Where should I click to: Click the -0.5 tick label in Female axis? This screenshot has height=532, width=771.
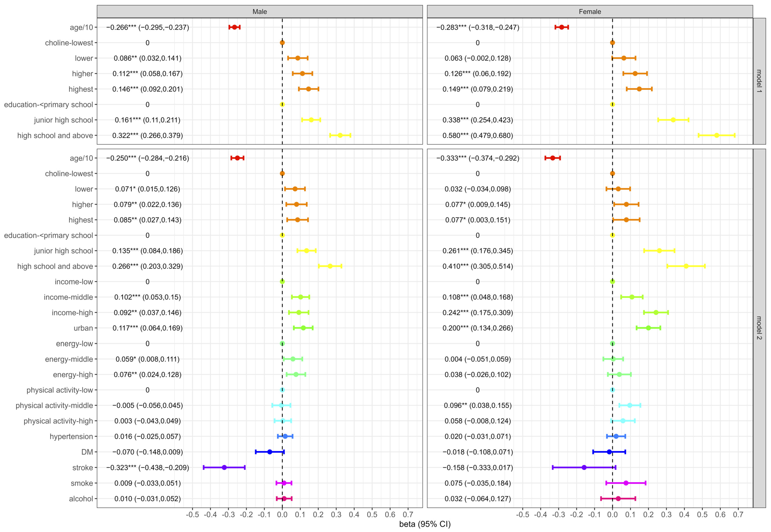click(523, 514)
